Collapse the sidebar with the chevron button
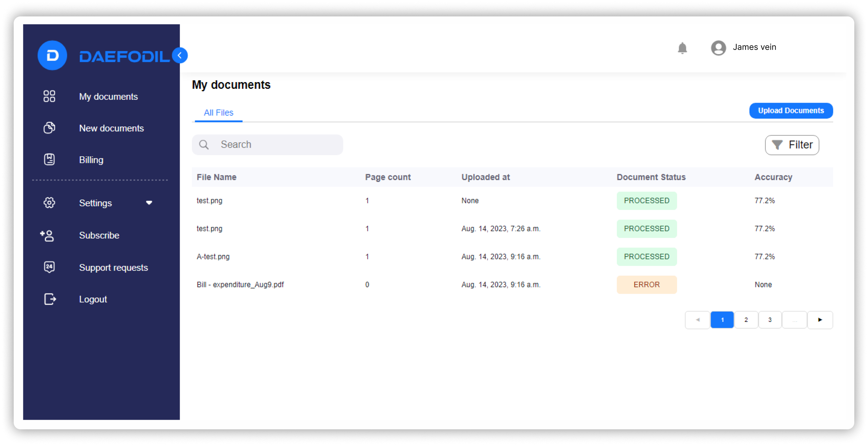The width and height of the screenshot is (868, 446). coord(180,55)
